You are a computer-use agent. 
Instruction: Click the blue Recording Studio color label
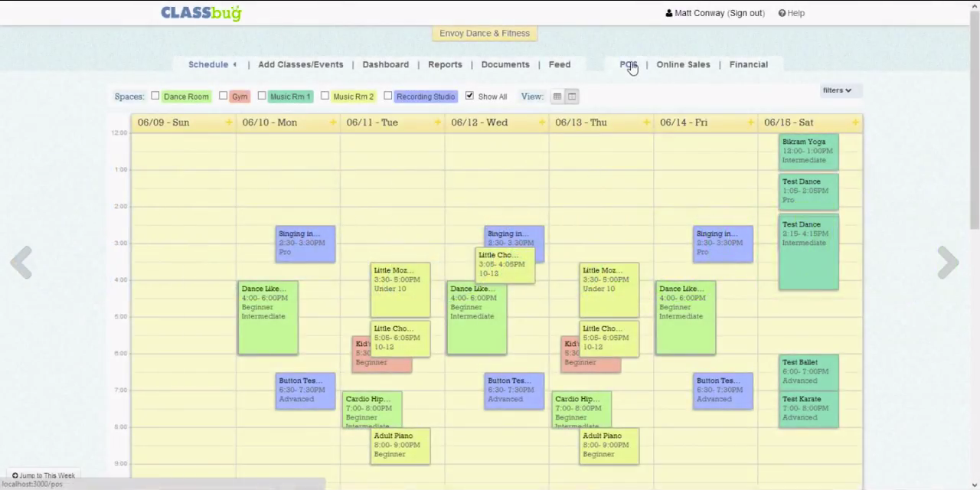coord(426,96)
